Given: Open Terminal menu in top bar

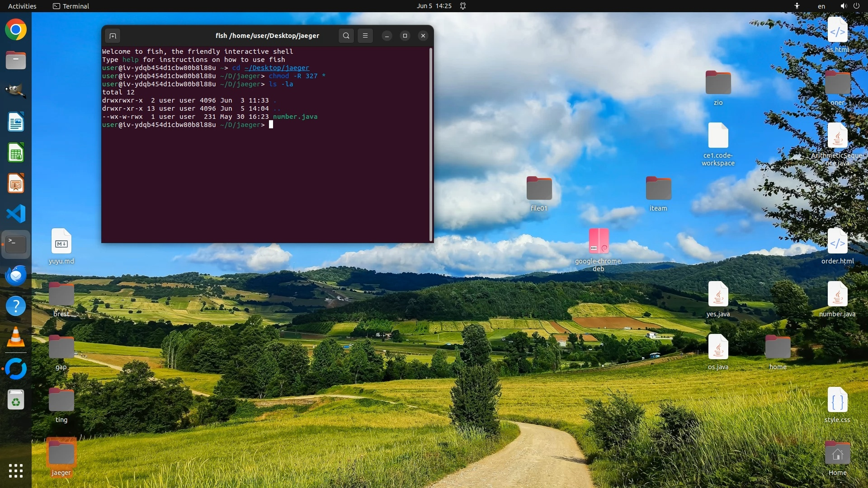Looking at the screenshot, I should [x=71, y=6].
